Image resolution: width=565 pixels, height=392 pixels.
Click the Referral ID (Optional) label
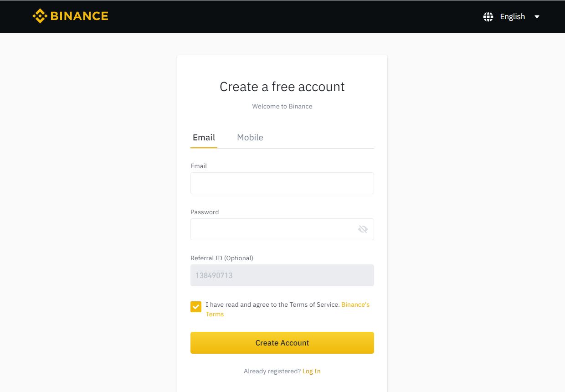pos(222,258)
